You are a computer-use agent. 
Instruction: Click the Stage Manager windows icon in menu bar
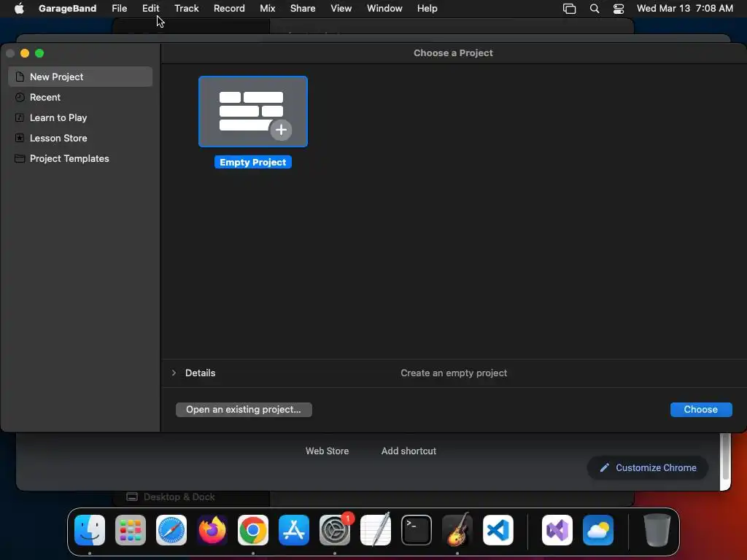click(x=569, y=8)
